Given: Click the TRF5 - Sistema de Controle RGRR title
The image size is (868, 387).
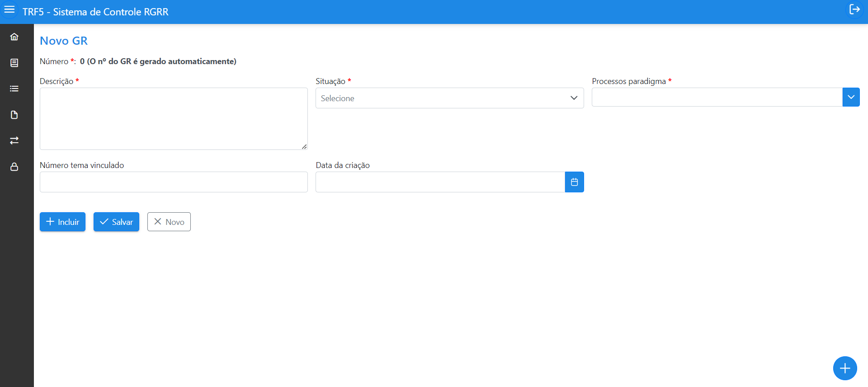Looking at the screenshot, I should pos(95,12).
